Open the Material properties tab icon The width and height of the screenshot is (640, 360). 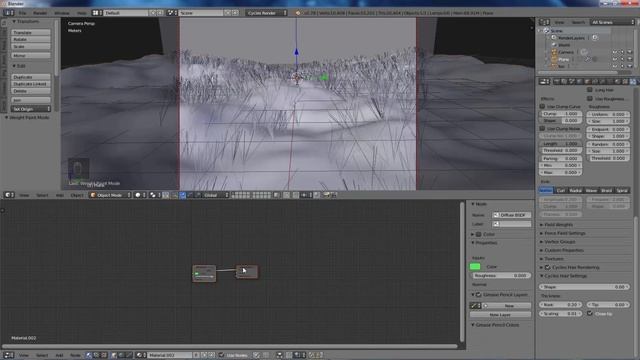pos(618,82)
